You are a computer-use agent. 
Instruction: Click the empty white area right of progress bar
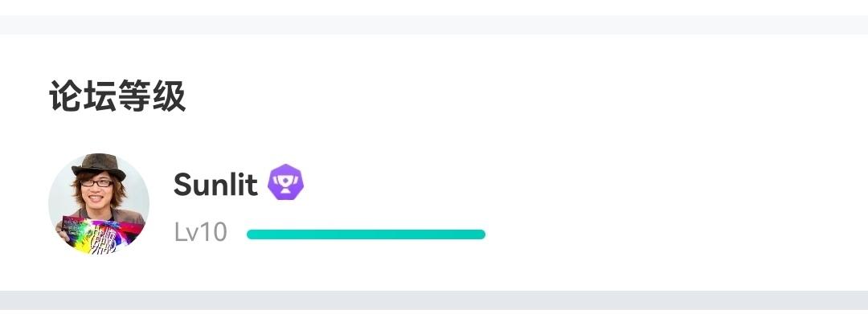coord(675,234)
